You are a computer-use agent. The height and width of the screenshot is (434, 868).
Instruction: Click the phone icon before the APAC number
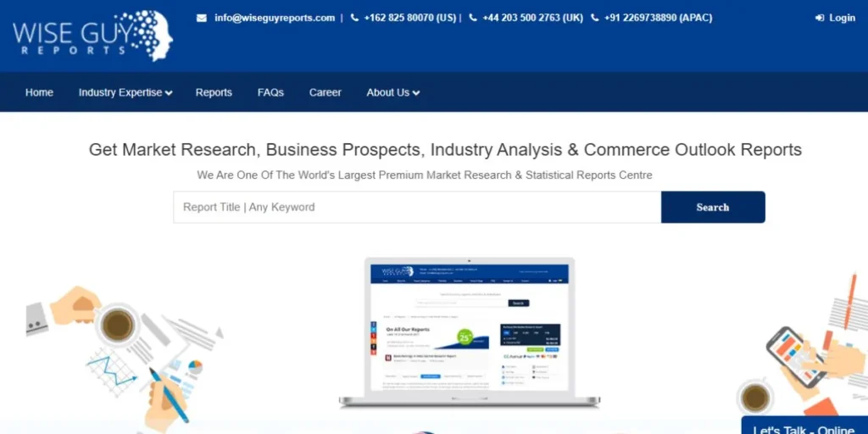tap(595, 18)
